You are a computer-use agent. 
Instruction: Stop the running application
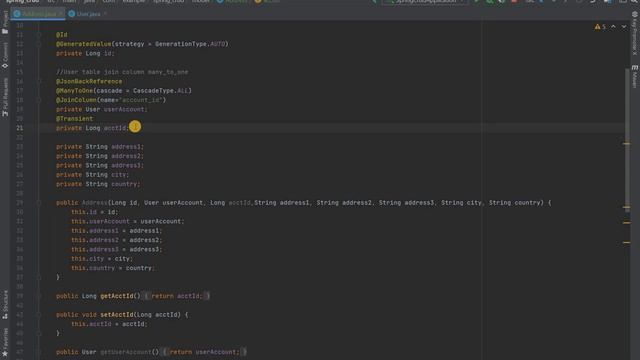[514, 2]
